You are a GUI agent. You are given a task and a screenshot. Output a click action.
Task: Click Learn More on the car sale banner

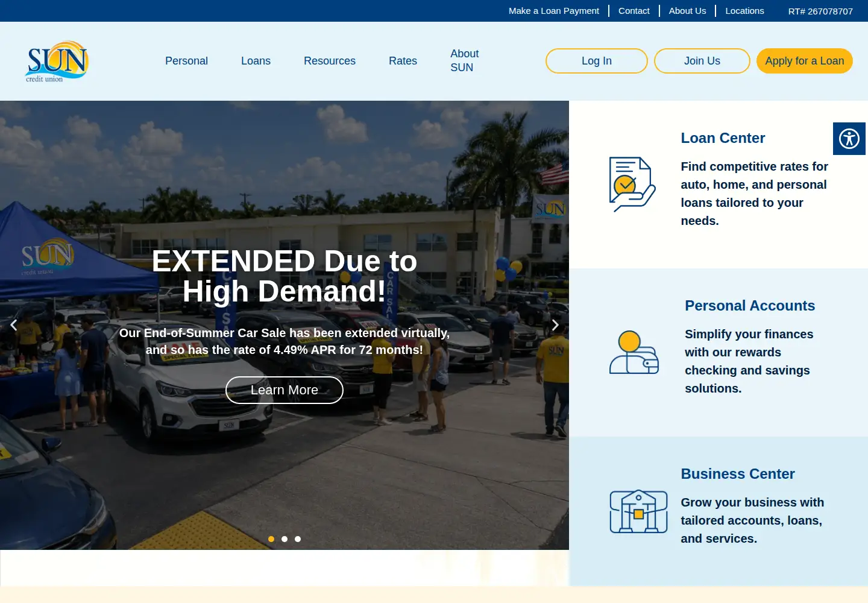(285, 390)
